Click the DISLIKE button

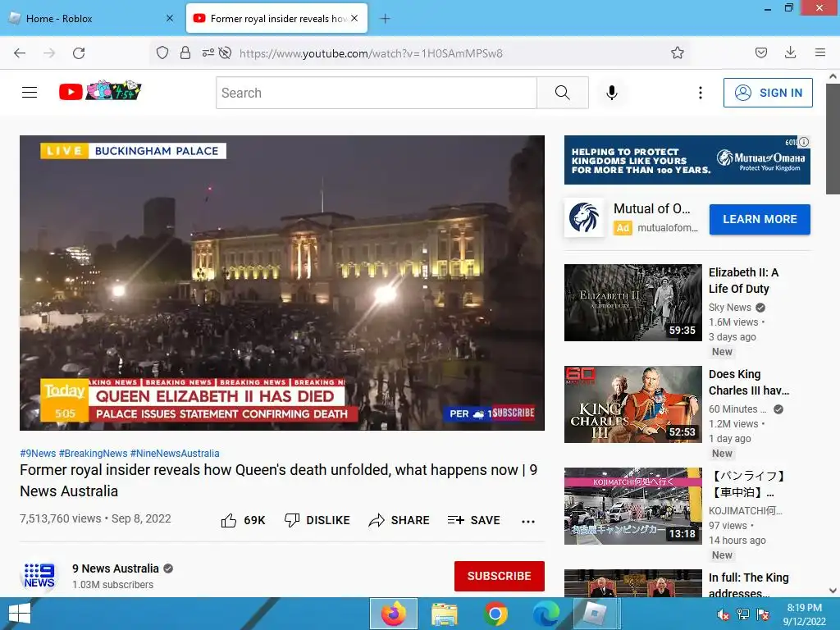317,520
